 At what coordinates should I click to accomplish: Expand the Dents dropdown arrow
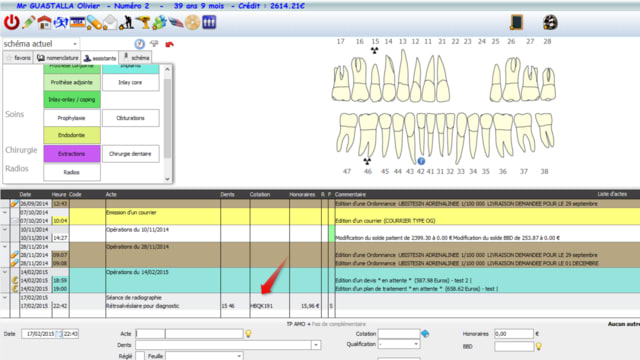(x=316, y=345)
